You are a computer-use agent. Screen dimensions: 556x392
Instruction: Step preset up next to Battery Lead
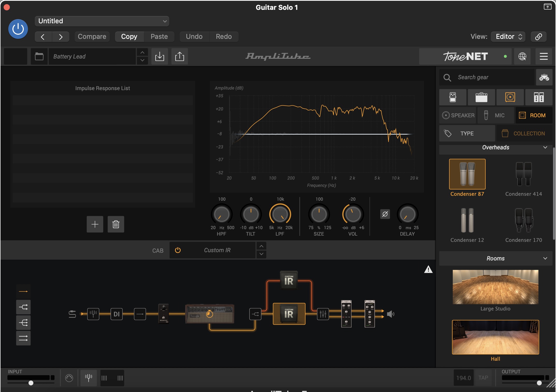point(142,52)
